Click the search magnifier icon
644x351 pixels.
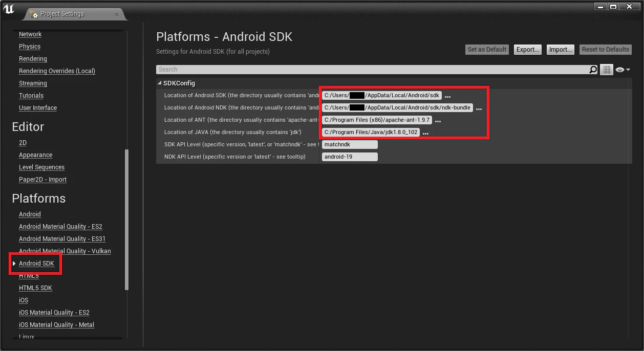pyautogui.click(x=593, y=70)
